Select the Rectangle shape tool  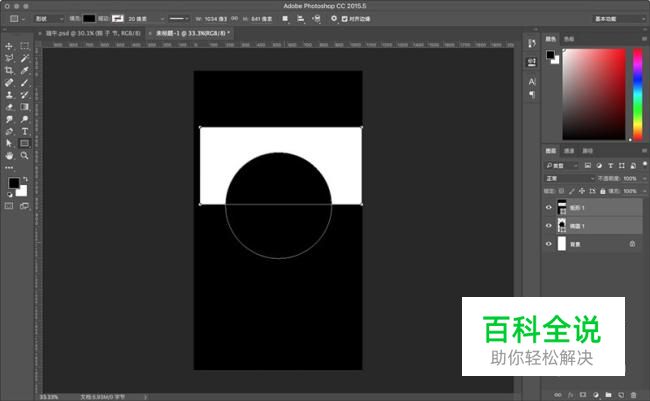[x=24, y=143]
